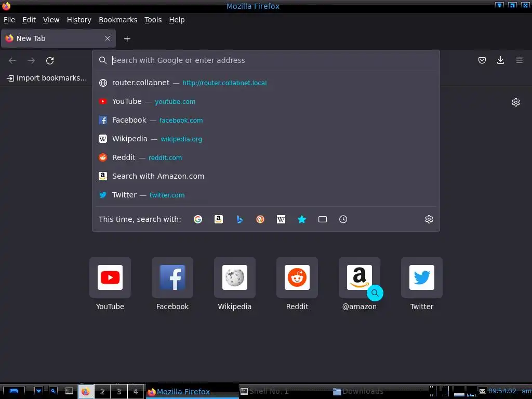Click Mozilla Firefox taskbar entry
Viewport: 532px width, 399px height.
[x=192, y=392]
